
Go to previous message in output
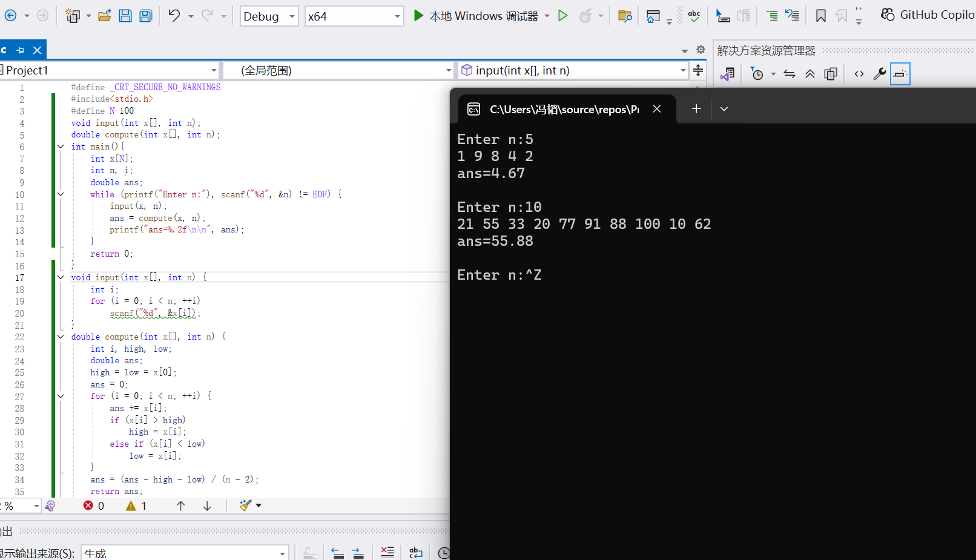pyautogui.click(x=338, y=553)
